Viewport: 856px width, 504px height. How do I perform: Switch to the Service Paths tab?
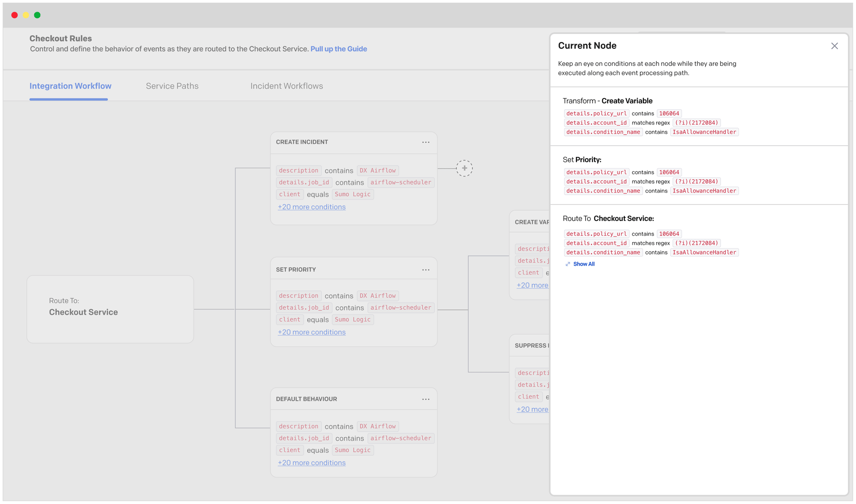[172, 86]
